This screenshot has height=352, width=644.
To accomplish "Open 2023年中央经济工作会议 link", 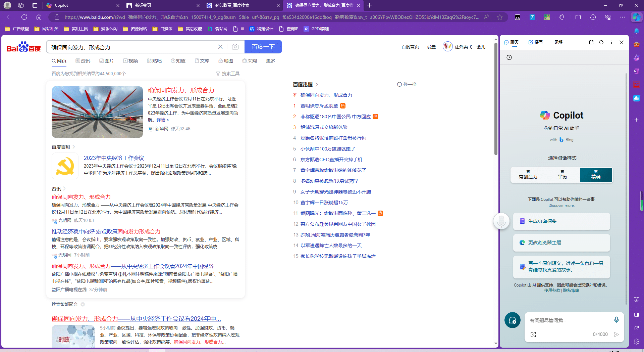I will click(x=114, y=158).
